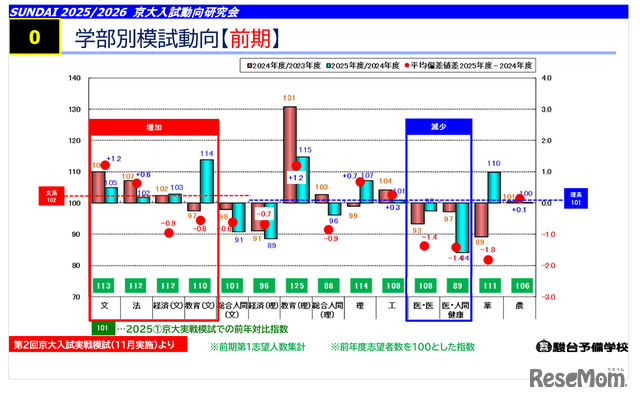Select the blue 減少 header label
This screenshot has height=401, width=640.
(x=437, y=128)
